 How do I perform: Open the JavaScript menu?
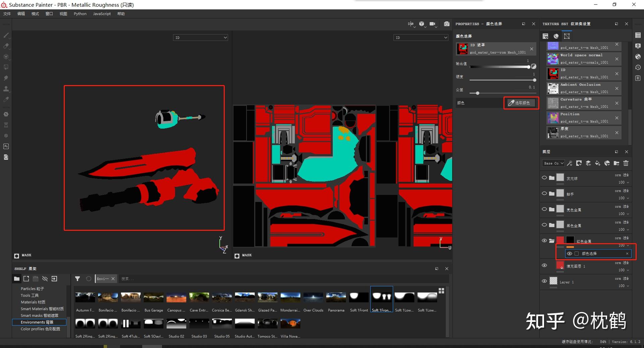(102, 14)
